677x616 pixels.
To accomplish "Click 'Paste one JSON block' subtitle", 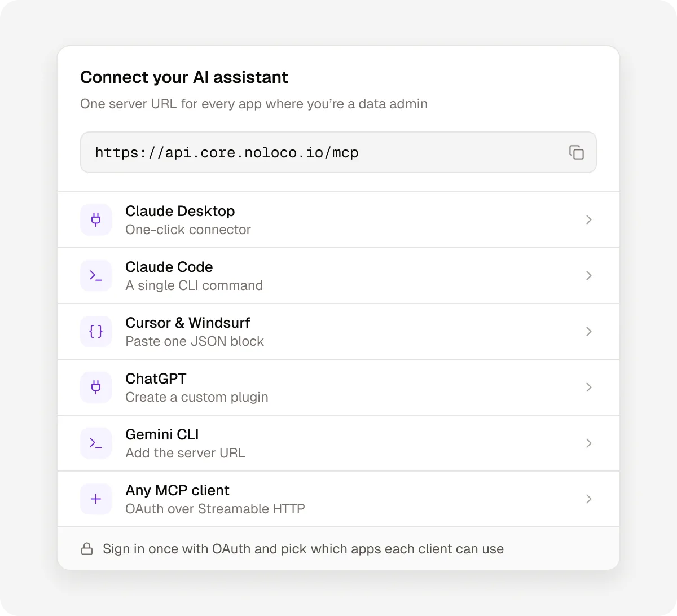I will (x=195, y=341).
